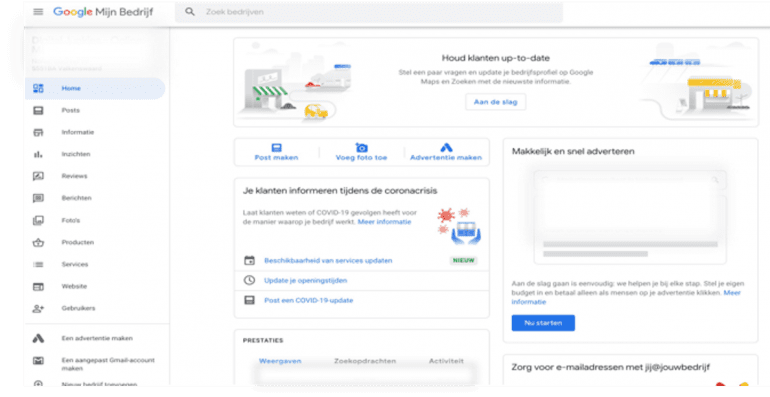Click the Producten basket icon
This screenshot has height=397, width=770.
pos(38,242)
